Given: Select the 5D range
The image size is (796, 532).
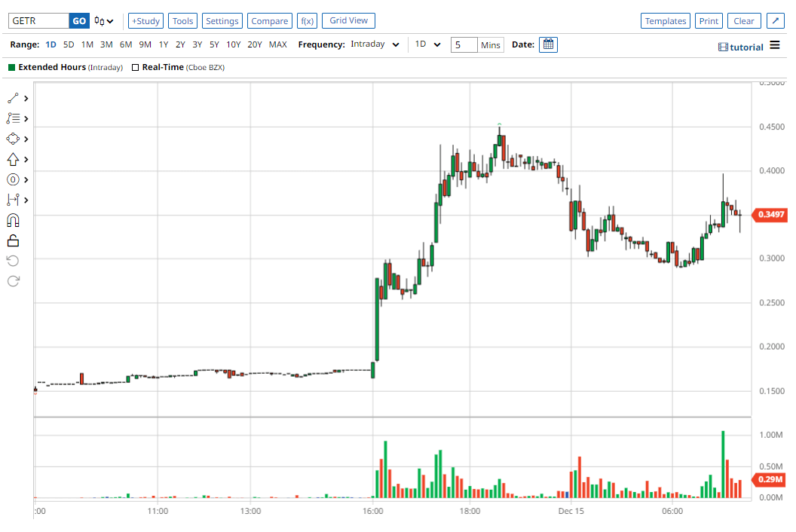Looking at the screenshot, I should [69, 44].
